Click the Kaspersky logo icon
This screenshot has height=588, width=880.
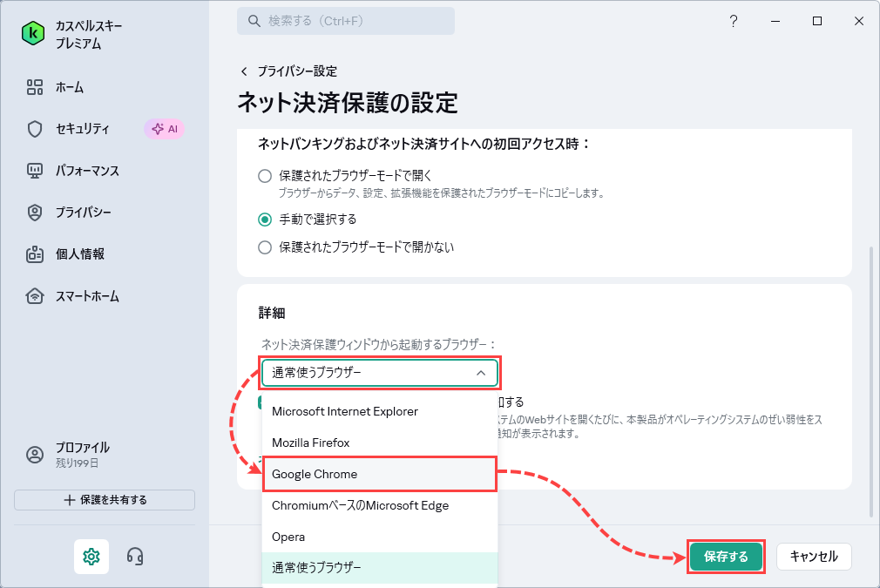point(33,34)
